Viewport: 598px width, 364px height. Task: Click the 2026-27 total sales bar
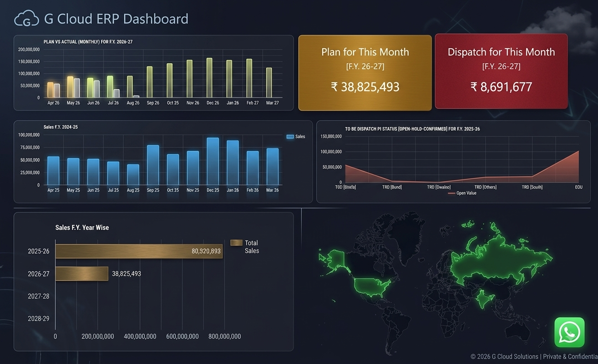point(82,273)
